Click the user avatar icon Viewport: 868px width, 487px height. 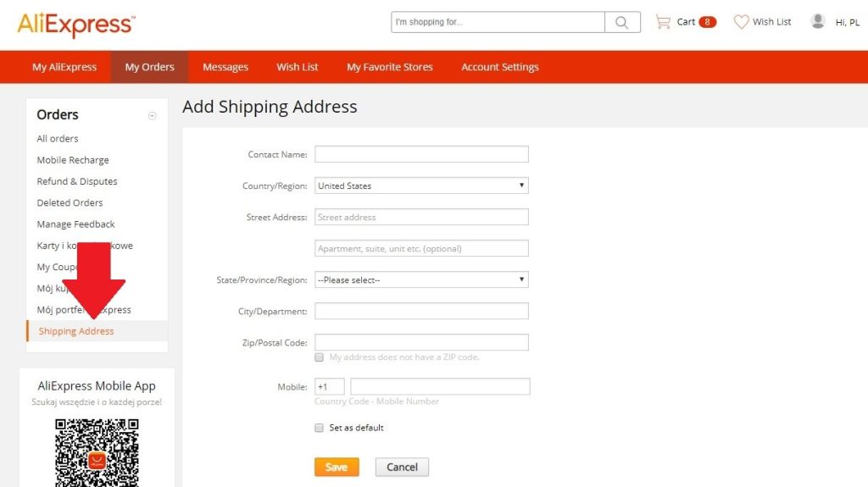818,21
